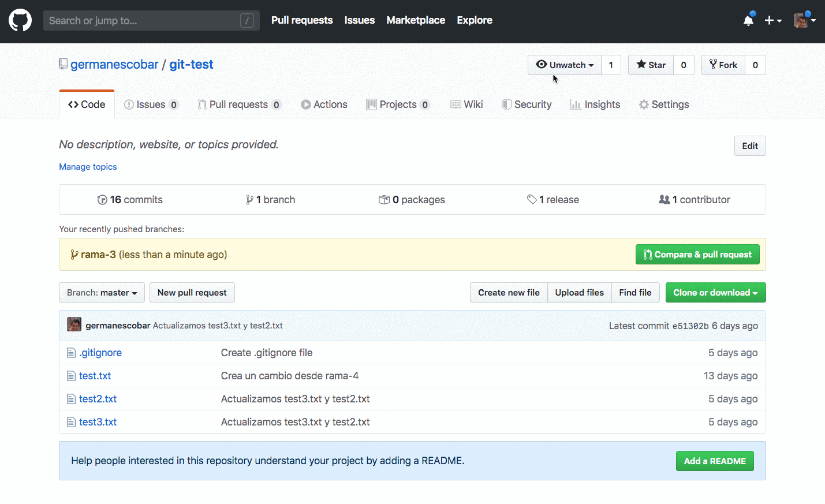The width and height of the screenshot is (825, 504).
Task: Go to GitHub home via Octocat logo
Action: click(x=20, y=20)
